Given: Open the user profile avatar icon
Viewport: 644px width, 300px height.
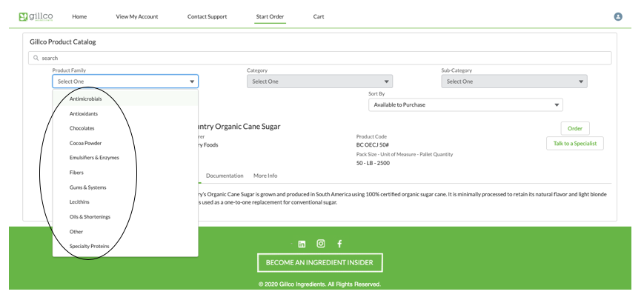Looking at the screenshot, I should coord(618,17).
